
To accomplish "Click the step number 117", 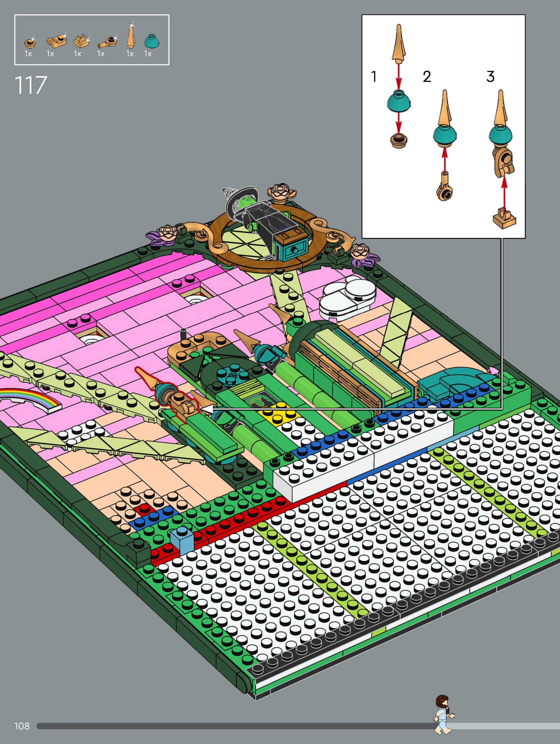I will point(31,85).
